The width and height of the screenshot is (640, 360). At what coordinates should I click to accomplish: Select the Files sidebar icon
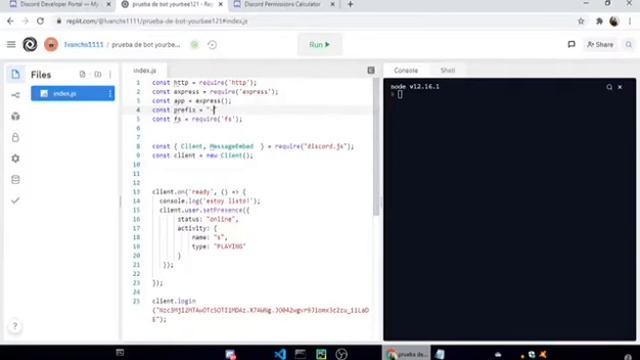pos(16,74)
